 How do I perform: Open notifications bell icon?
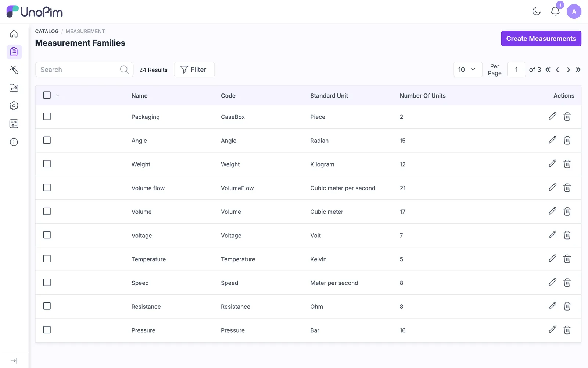555,11
